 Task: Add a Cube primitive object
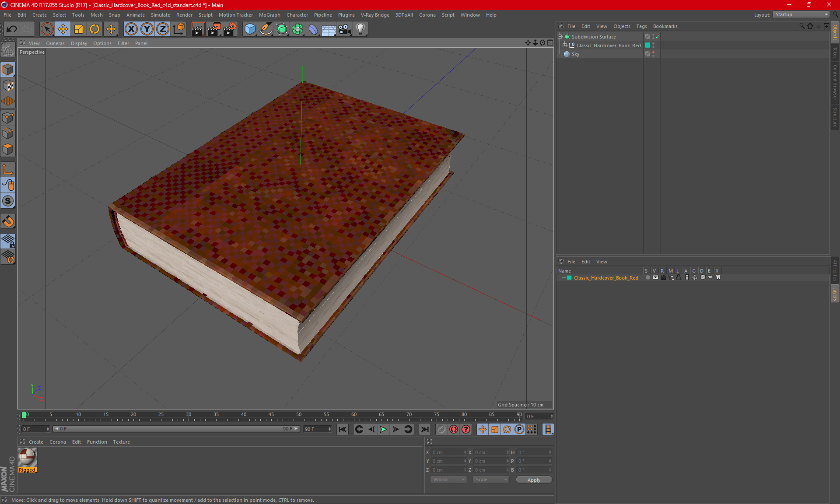[x=250, y=29]
